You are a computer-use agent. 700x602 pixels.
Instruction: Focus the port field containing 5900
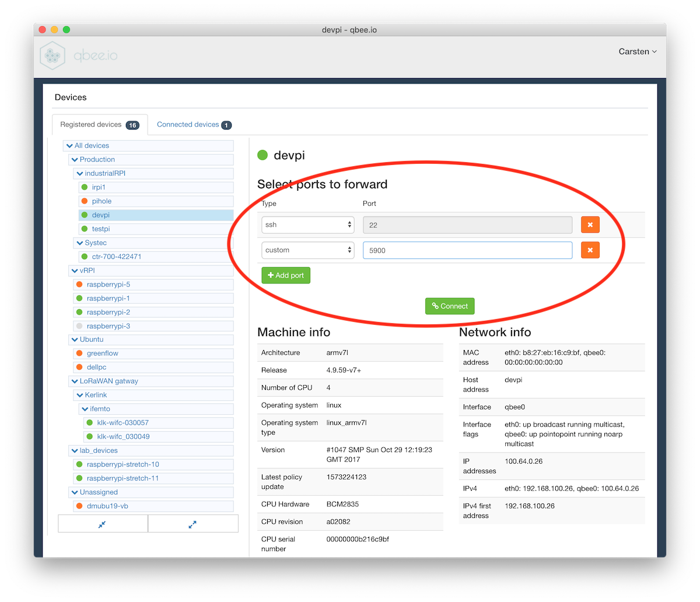[467, 250]
